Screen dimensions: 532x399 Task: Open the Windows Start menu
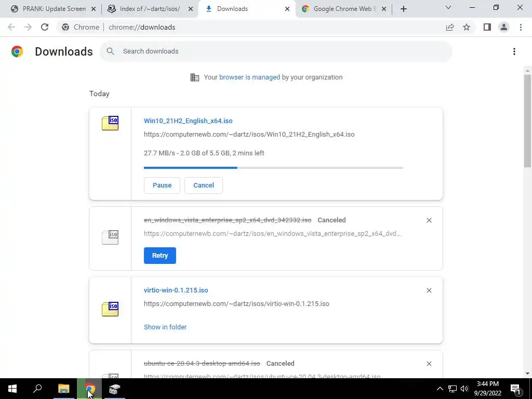[12, 389]
